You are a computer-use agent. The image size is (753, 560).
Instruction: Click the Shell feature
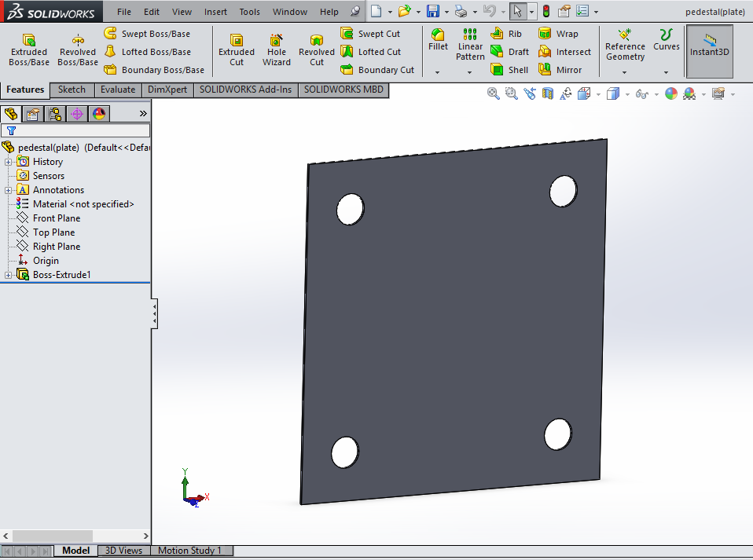(x=509, y=70)
